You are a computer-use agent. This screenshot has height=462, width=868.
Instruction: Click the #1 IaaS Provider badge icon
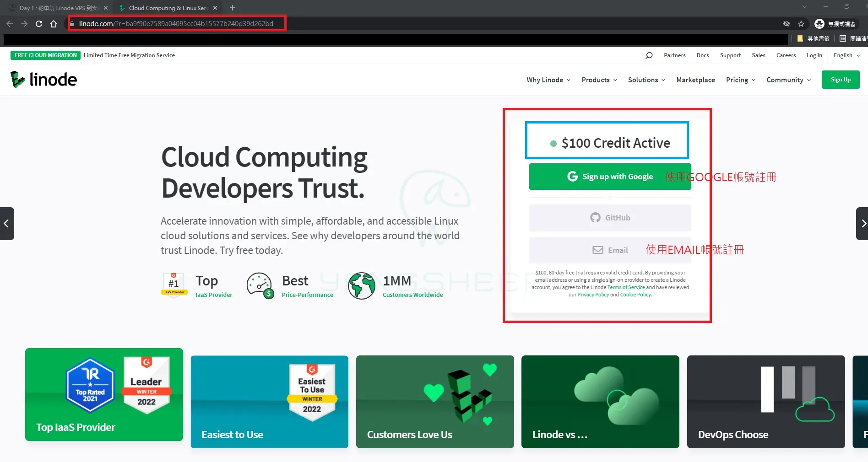pyautogui.click(x=174, y=285)
